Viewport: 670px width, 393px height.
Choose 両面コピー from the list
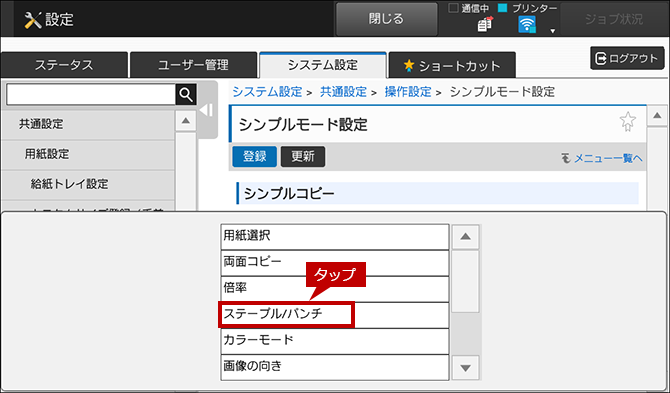point(335,262)
